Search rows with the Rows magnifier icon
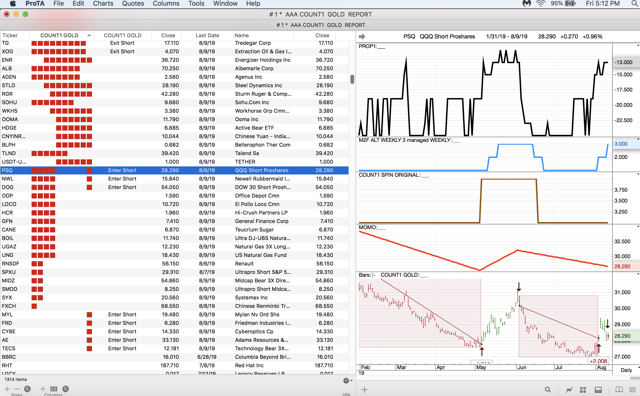Screen dimensions: 640x396 [27, 389]
